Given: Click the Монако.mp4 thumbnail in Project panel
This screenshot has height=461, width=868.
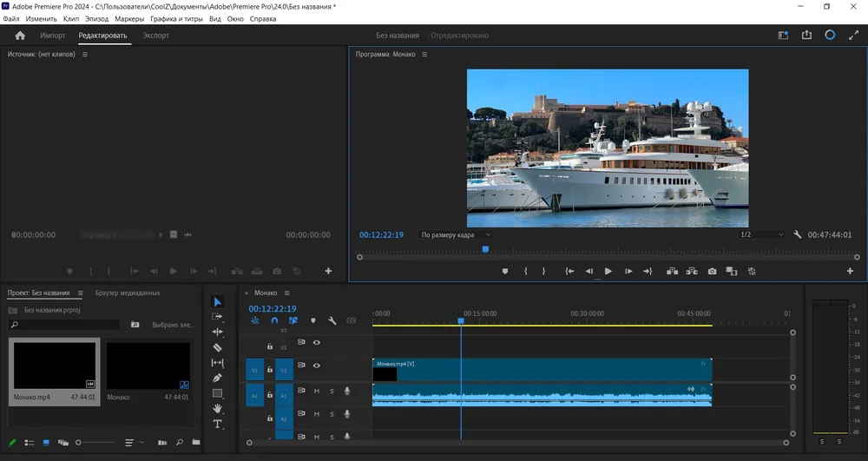Looking at the screenshot, I should coord(53,364).
